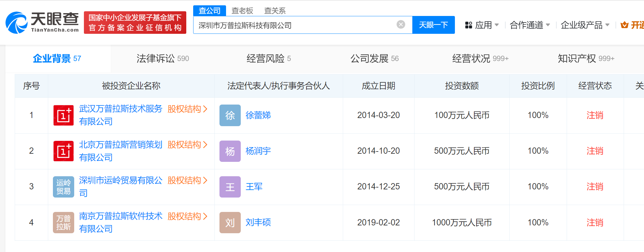Open 武汉万普拉斯技术服务有限公司 company link
The image size is (644, 252).
[x=121, y=115]
